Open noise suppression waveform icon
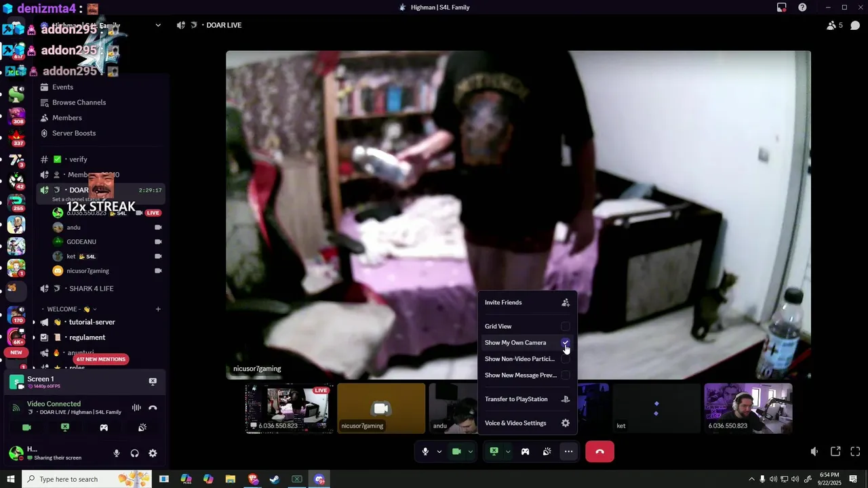 (x=136, y=407)
